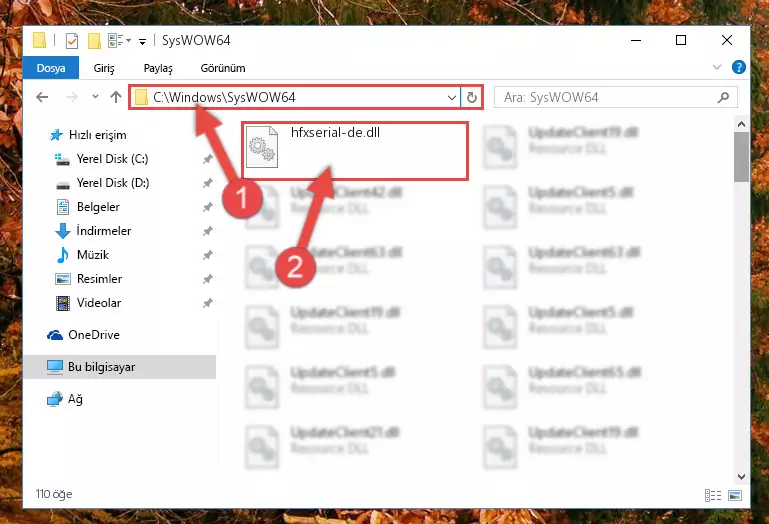Refresh the SysWOW64 folder
769x524 pixels.
coord(472,97)
